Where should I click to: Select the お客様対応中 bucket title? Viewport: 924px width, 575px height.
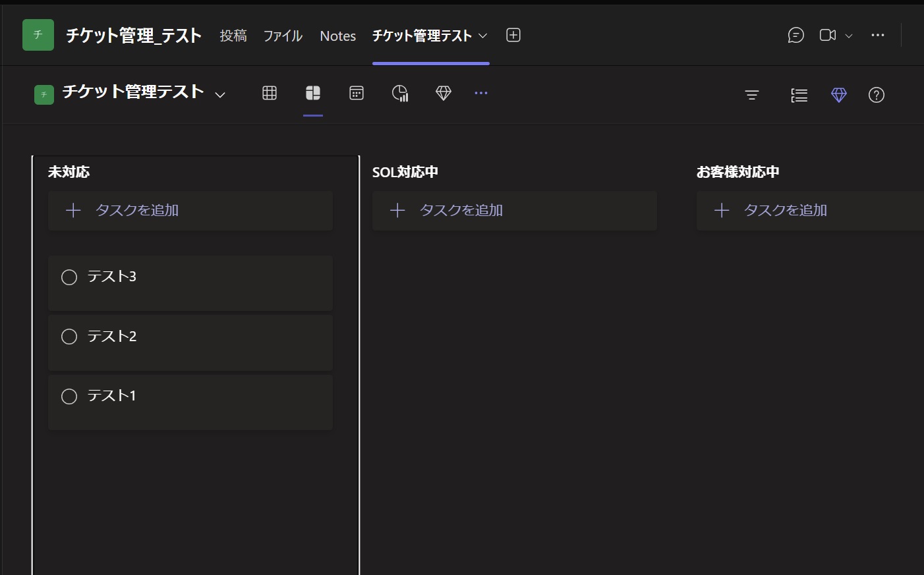click(x=738, y=172)
